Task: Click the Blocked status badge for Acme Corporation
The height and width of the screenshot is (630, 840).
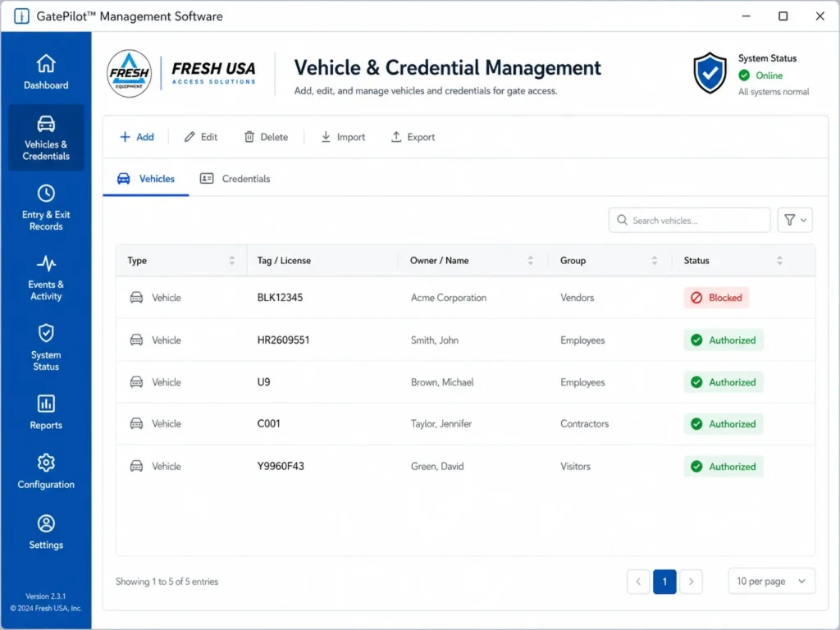Action: click(716, 297)
